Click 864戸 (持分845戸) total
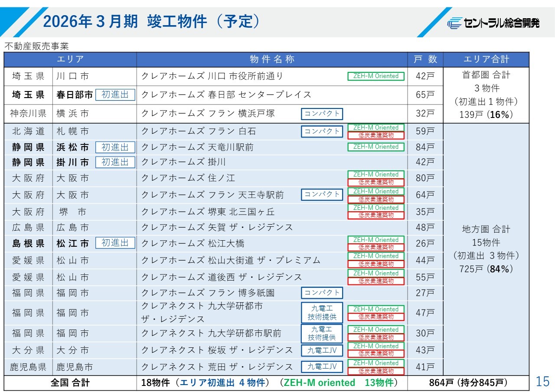The height and width of the screenshot is (392, 555). point(468,383)
